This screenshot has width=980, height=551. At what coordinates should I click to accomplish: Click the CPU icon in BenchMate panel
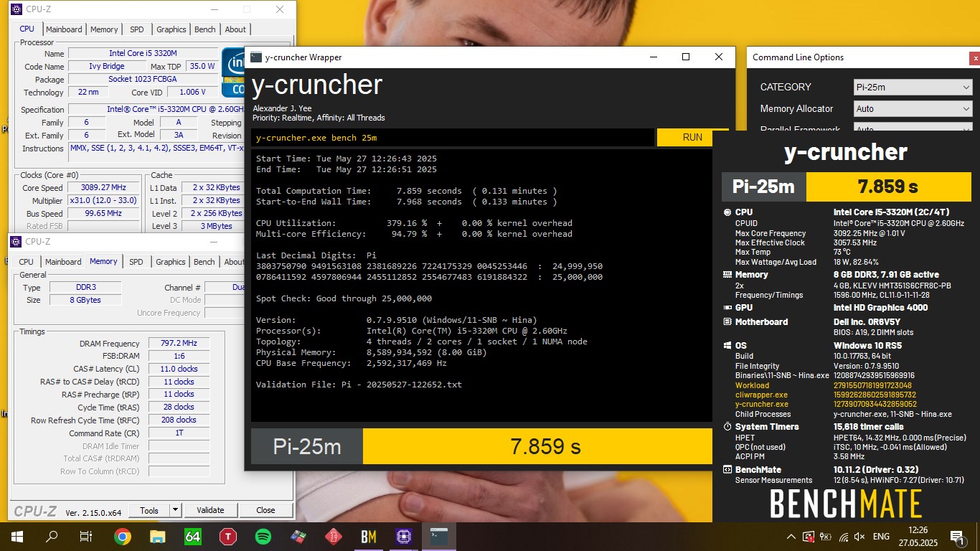coord(727,212)
